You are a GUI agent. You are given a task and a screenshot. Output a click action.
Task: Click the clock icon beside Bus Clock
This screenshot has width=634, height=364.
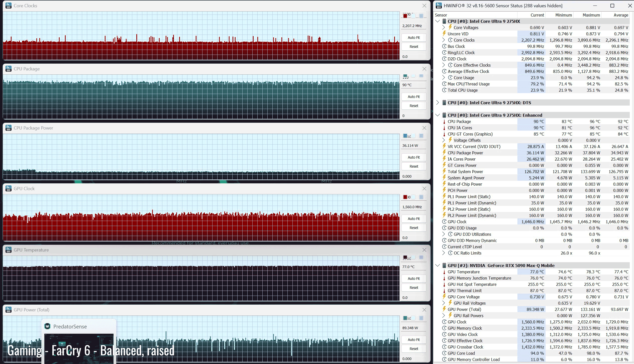pyautogui.click(x=444, y=46)
